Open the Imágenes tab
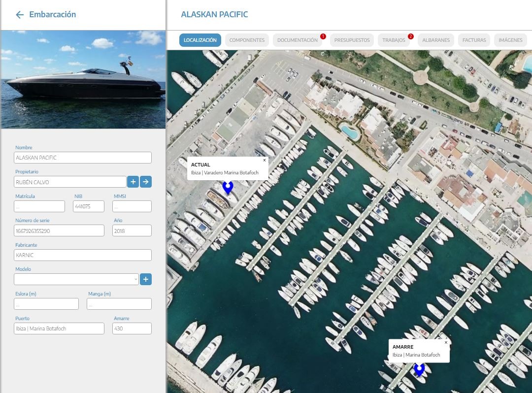Viewport: 532px width, 393px height. point(510,40)
